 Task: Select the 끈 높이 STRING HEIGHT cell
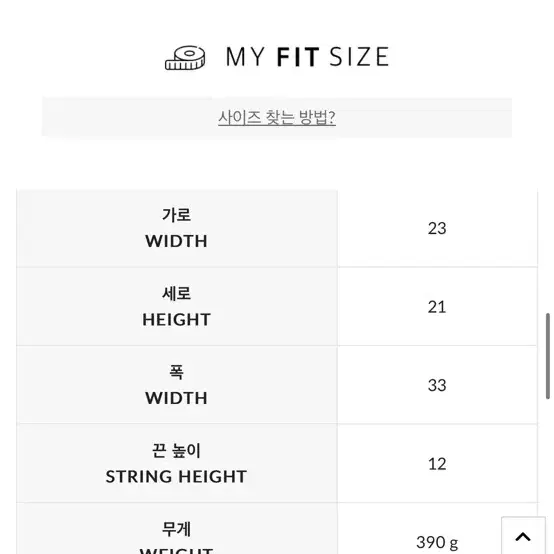coord(177,464)
